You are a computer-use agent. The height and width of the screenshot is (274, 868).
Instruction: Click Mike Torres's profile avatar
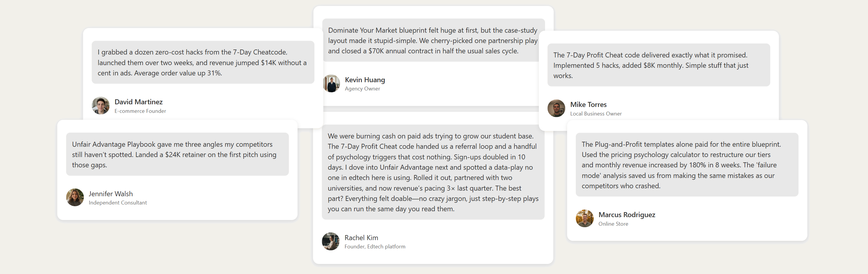pos(556,108)
